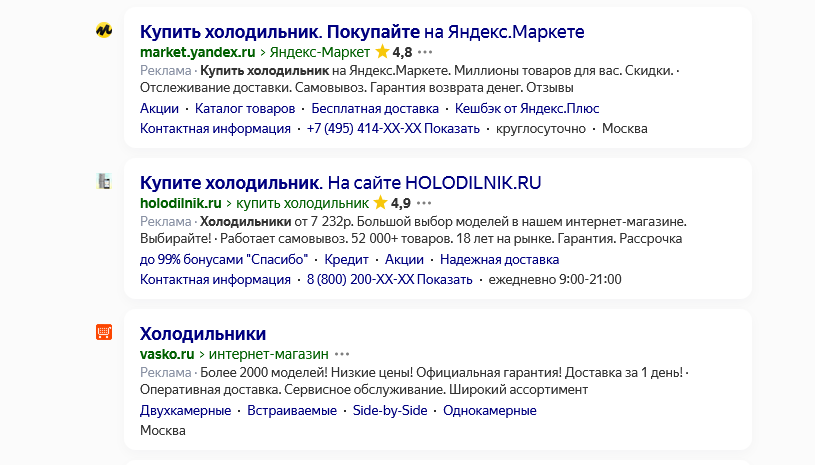Click the "Москва" text in vasko.ru ad
815x465 pixels.
pos(163,431)
